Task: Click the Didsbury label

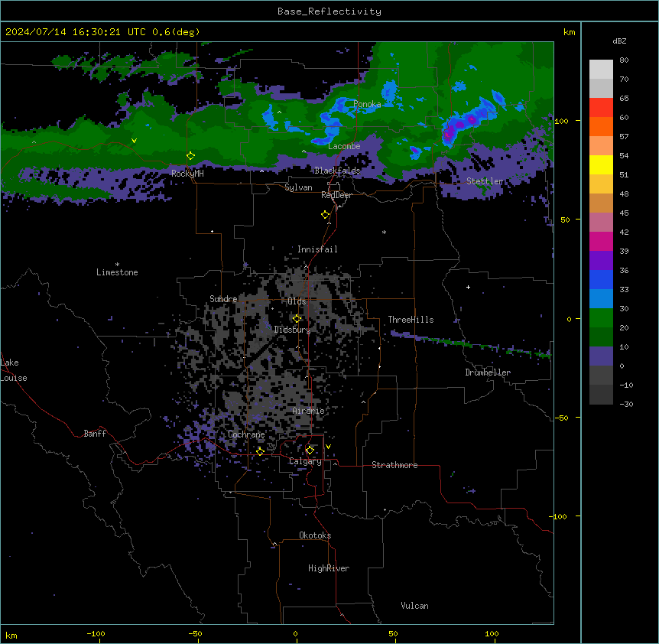Action: pyautogui.click(x=293, y=330)
